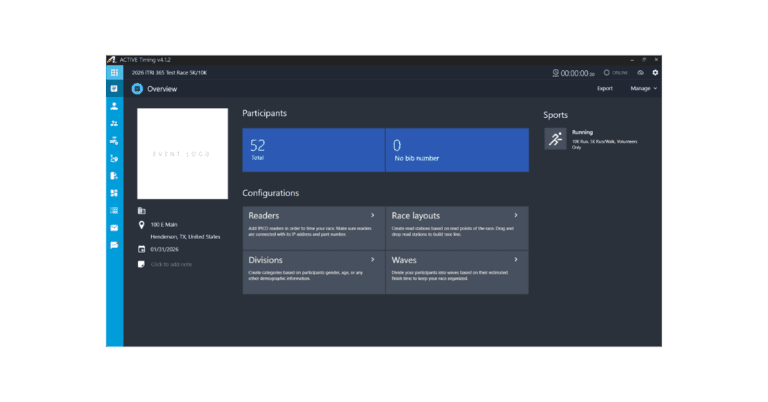Open the document sidebar icon
768x402 pixels.
point(114,176)
